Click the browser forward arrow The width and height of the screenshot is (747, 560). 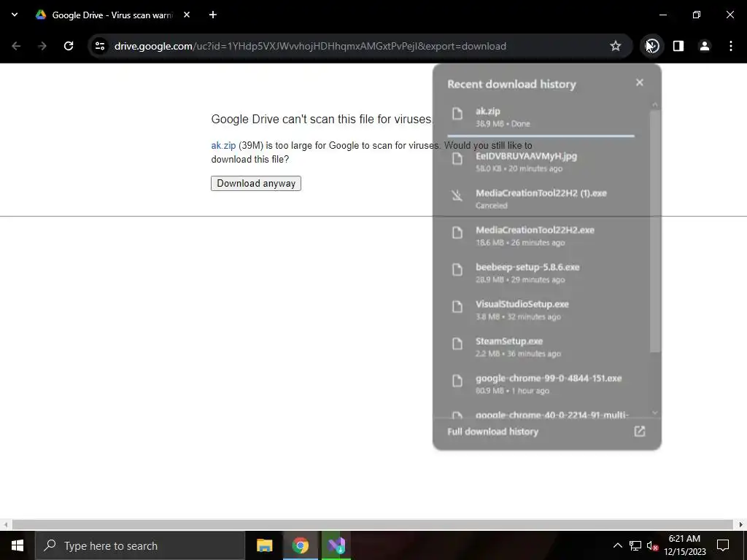(42, 46)
